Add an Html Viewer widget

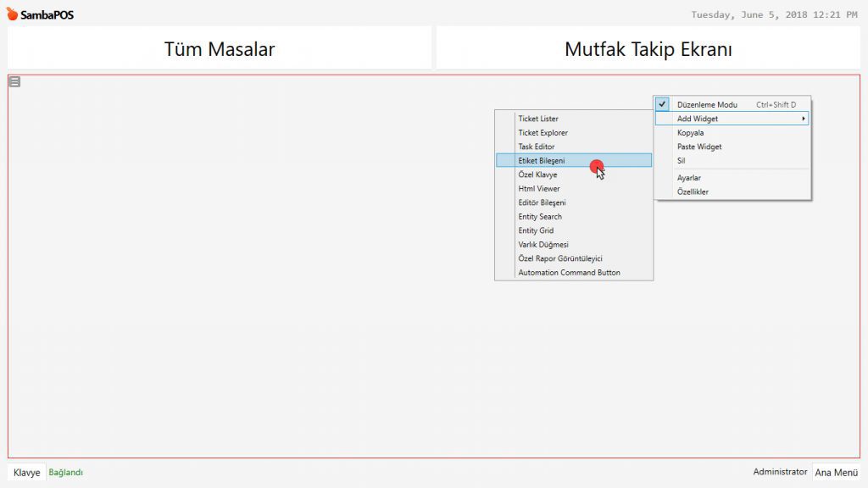[539, 189]
